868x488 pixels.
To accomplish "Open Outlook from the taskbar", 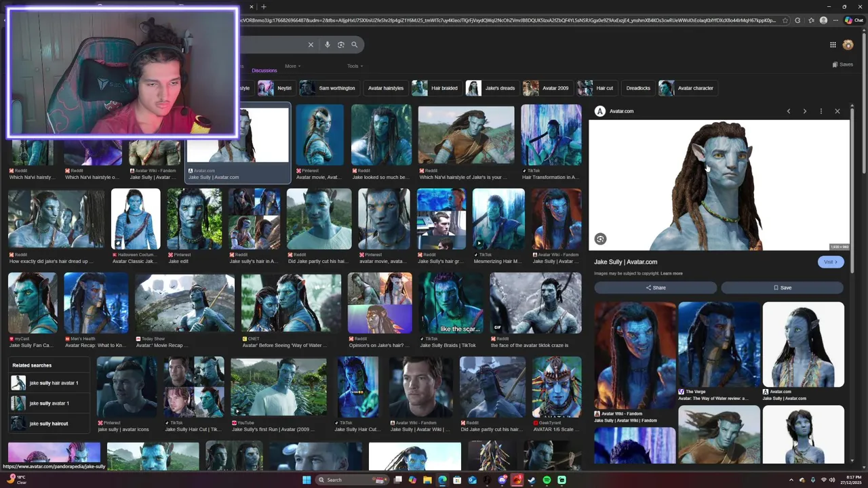I will pos(472,480).
